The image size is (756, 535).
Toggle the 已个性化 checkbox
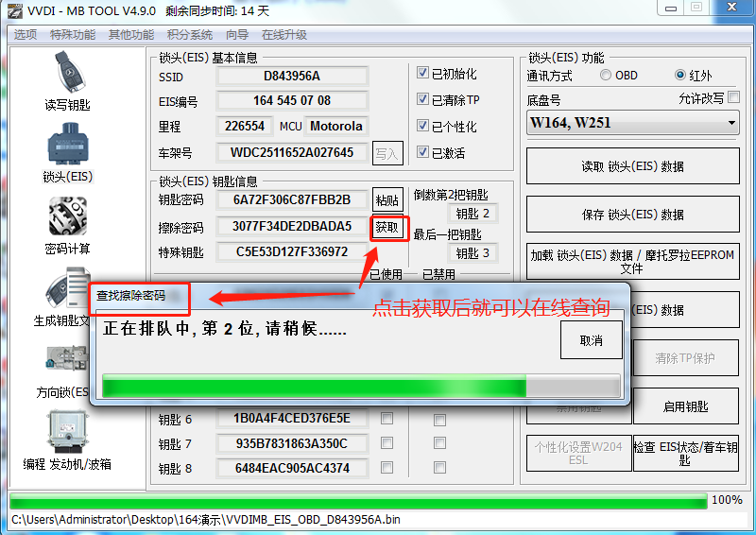(422, 126)
